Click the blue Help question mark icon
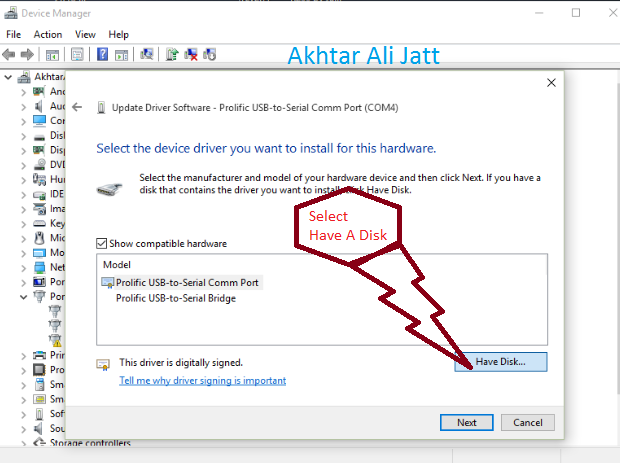This screenshot has width=620, height=463. point(102,54)
